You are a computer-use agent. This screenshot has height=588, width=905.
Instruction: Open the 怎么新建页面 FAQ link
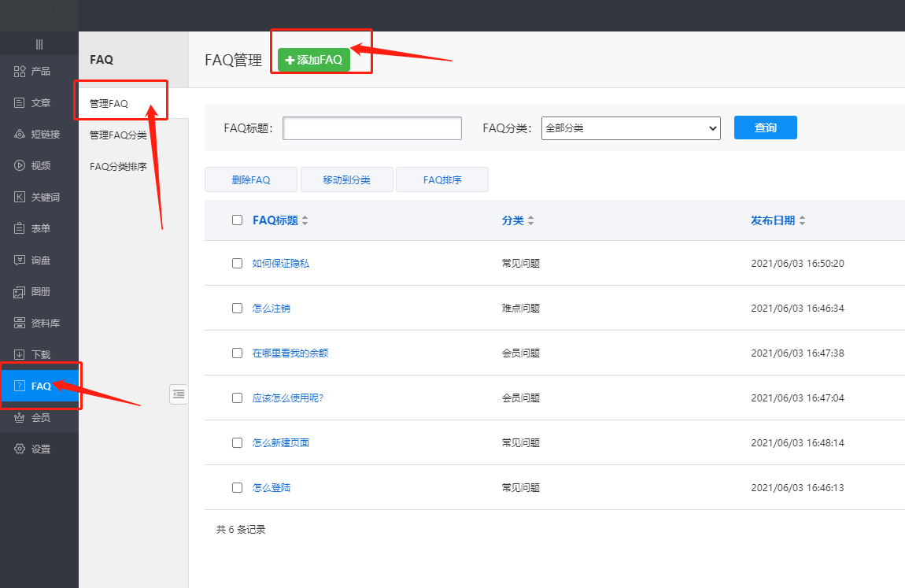pyautogui.click(x=281, y=443)
